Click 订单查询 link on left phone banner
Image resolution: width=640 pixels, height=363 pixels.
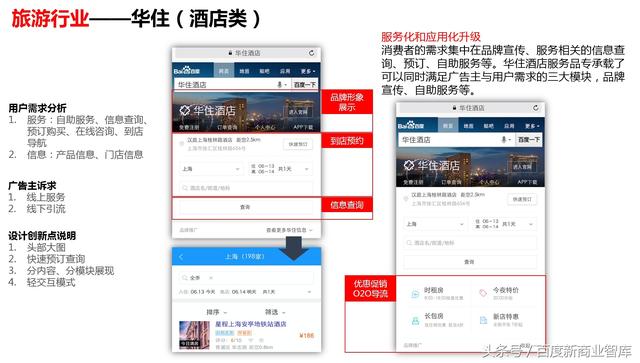(227, 127)
